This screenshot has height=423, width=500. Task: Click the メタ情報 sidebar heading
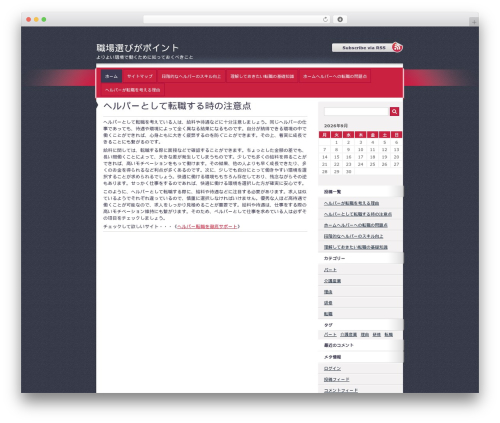pos(332,357)
